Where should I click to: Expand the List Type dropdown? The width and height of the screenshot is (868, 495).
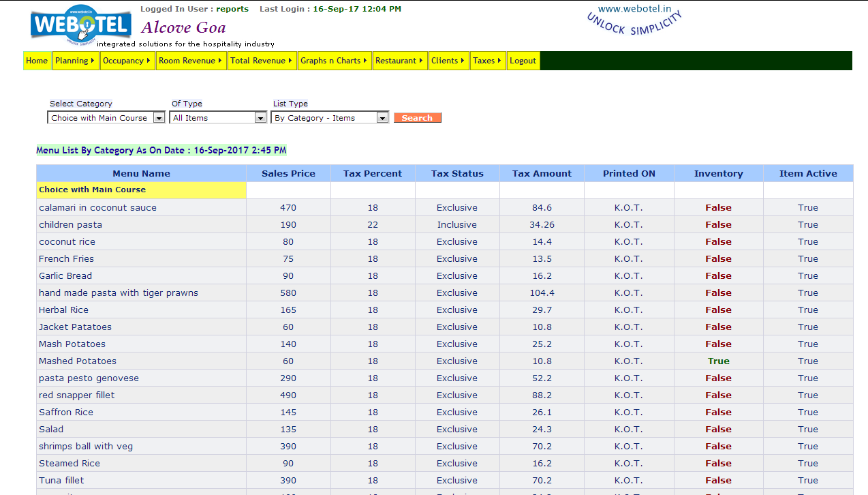click(330, 118)
